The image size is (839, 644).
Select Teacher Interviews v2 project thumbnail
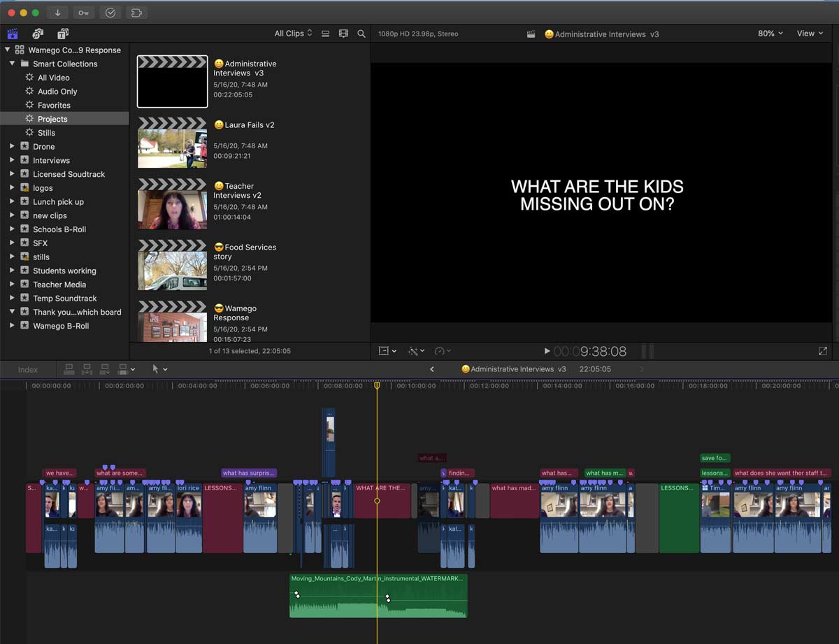point(172,203)
